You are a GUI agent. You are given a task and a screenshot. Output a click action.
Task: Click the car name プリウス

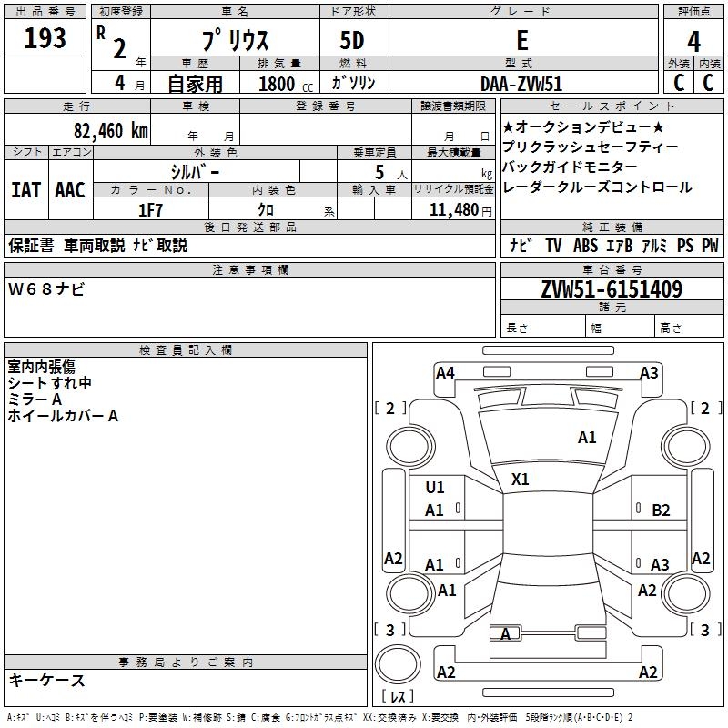click(235, 40)
